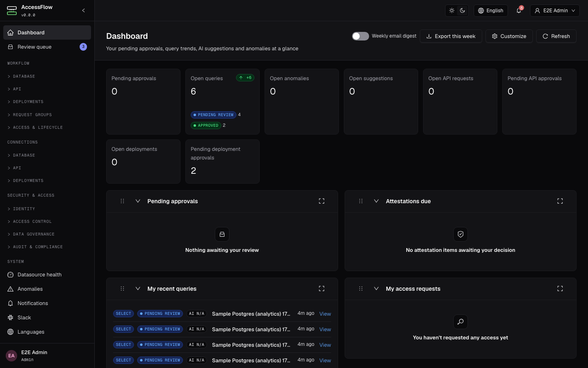
Task: Expand Request Groups section
Action: pos(47,115)
